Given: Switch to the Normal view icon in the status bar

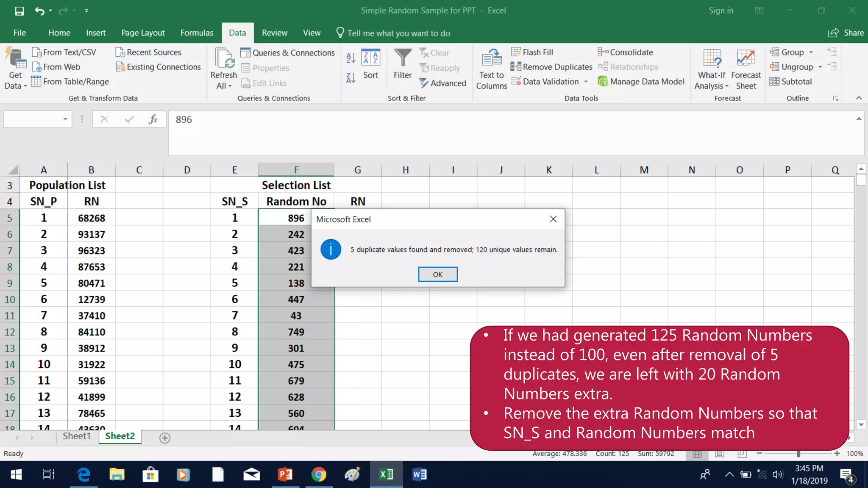Looking at the screenshot, I should [x=697, y=454].
